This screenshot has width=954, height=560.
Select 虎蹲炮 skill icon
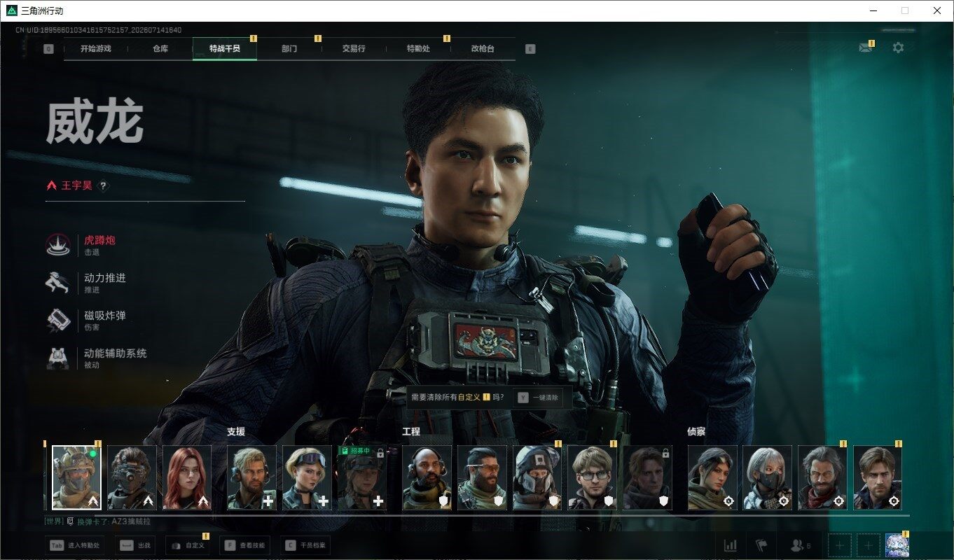(x=57, y=245)
